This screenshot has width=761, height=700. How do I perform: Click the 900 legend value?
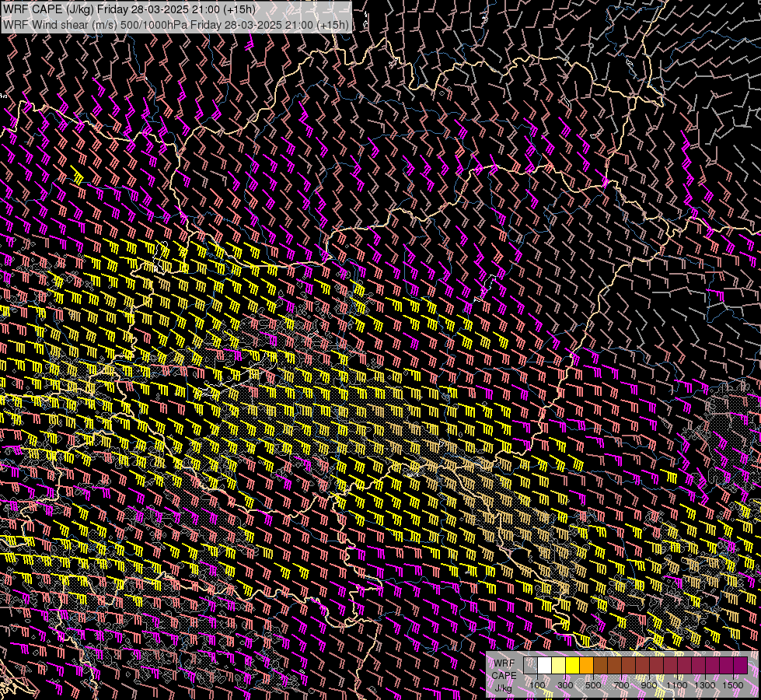tap(649, 685)
